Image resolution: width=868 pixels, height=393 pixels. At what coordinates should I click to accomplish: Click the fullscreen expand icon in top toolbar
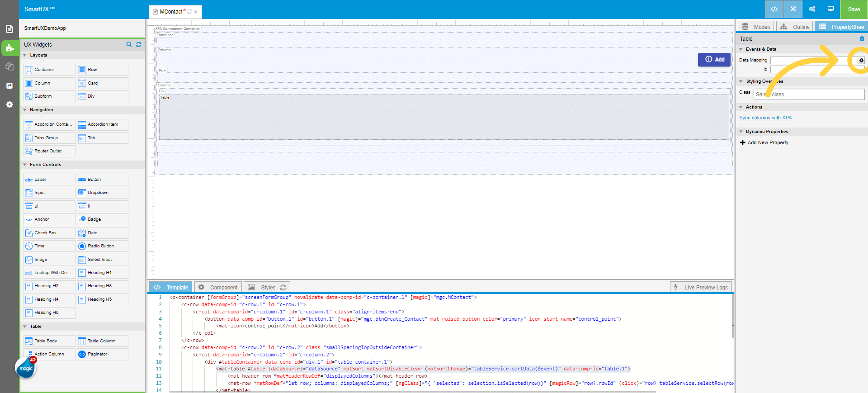793,9
